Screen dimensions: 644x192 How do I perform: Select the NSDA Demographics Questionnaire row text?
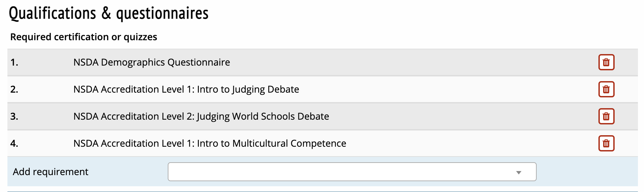click(152, 62)
